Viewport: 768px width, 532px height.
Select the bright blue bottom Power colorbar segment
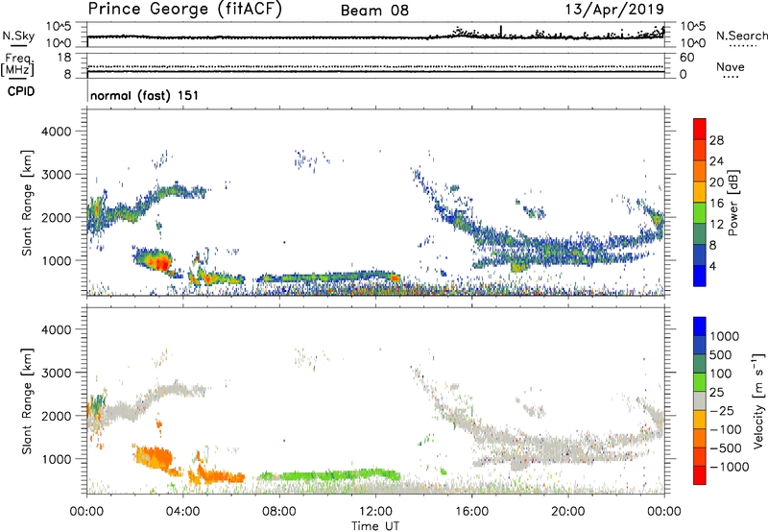tap(700, 276)
